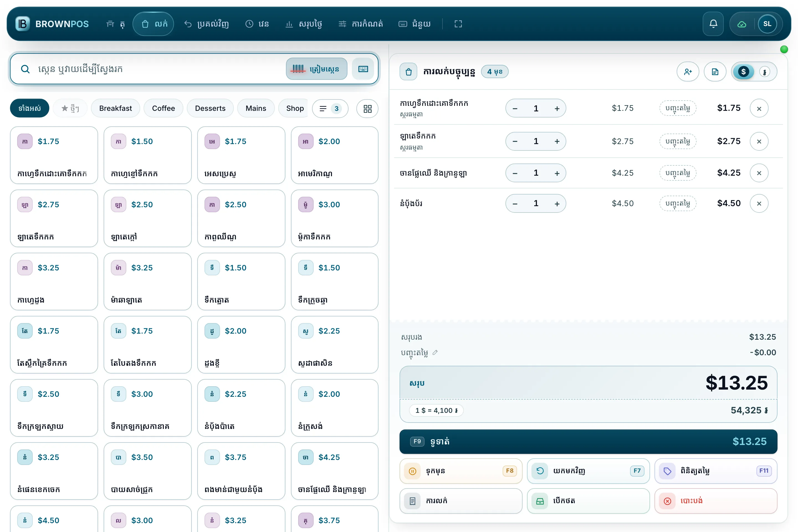Image resolution: width=798 pixels, height=532 pixels.
Task: Select the Desserts category
Action: tap(210, 108)
